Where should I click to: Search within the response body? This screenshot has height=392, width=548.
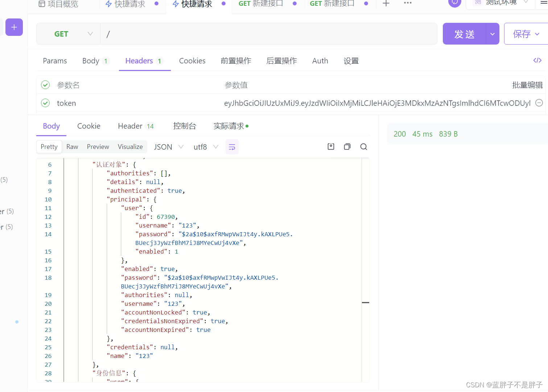coord(364,146)
